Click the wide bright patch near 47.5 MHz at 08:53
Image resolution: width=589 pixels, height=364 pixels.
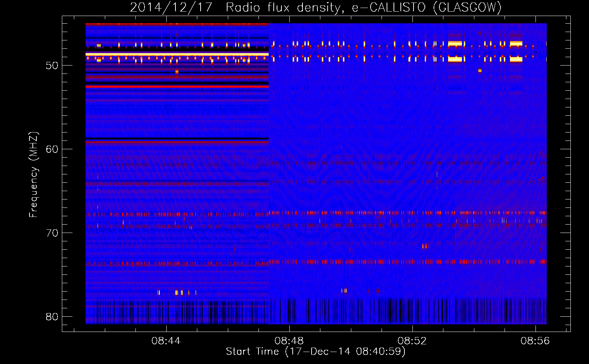[455, 44]
